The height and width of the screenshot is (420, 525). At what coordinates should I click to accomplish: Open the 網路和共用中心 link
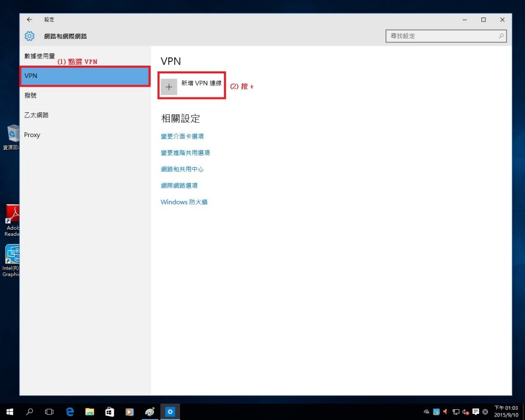click(x=181, y=169)
